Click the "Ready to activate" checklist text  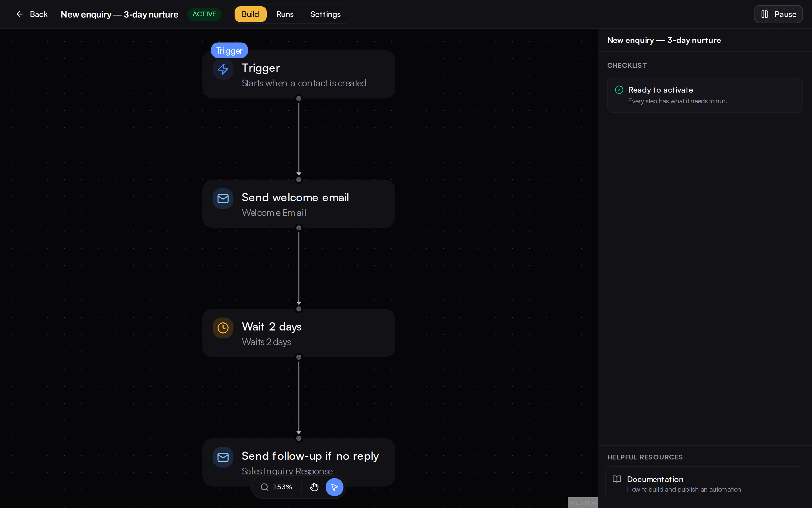point(660,90)
